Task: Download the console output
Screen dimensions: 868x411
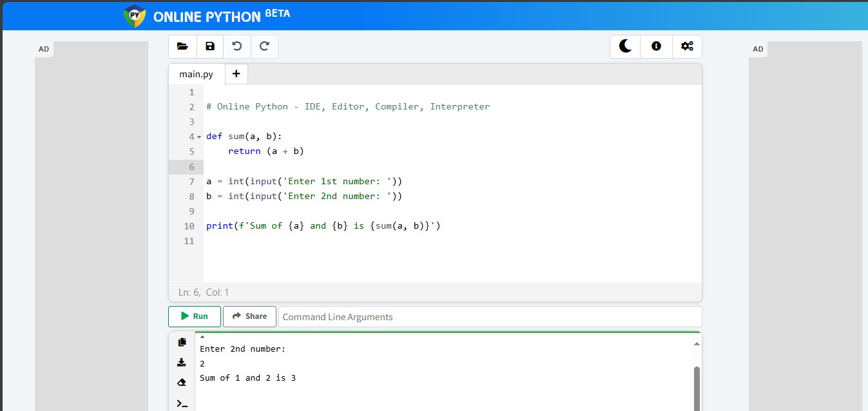Action: pos(182,363)
